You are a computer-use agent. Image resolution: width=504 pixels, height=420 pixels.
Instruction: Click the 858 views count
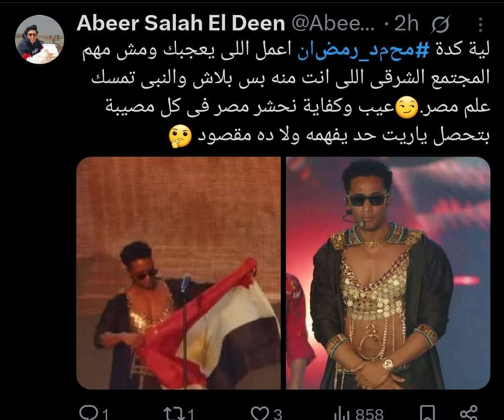point(369,414)
